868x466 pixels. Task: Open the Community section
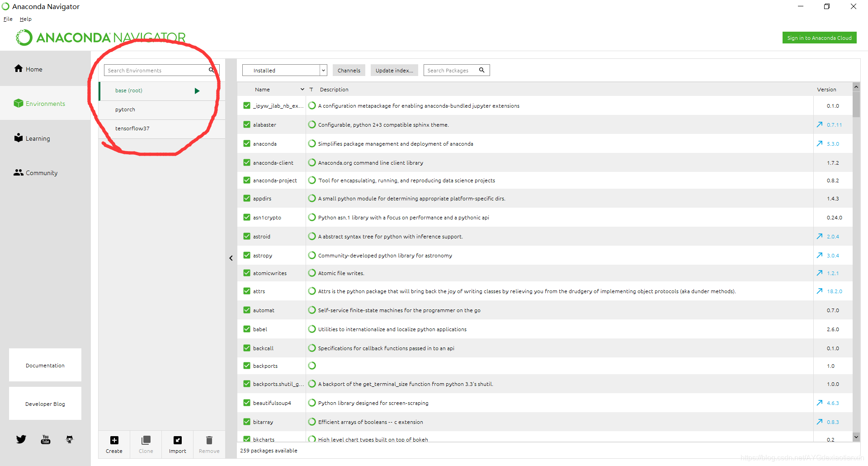click(36, 173)
